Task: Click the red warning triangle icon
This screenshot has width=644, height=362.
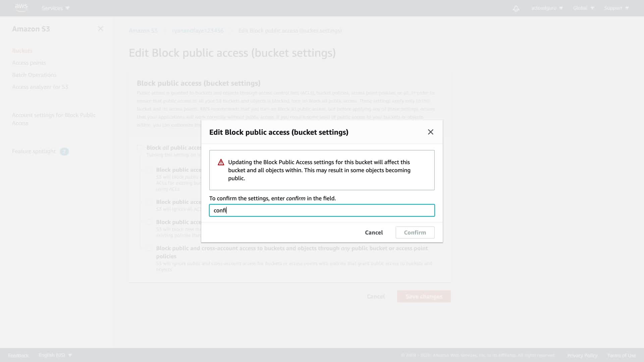Action: (221, 163)
